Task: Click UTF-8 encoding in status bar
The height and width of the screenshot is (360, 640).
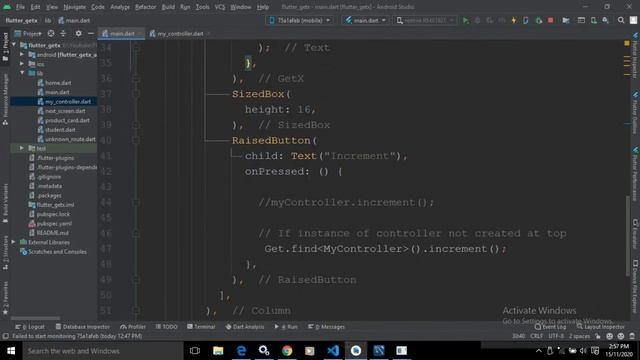Action: click(556, 336)
